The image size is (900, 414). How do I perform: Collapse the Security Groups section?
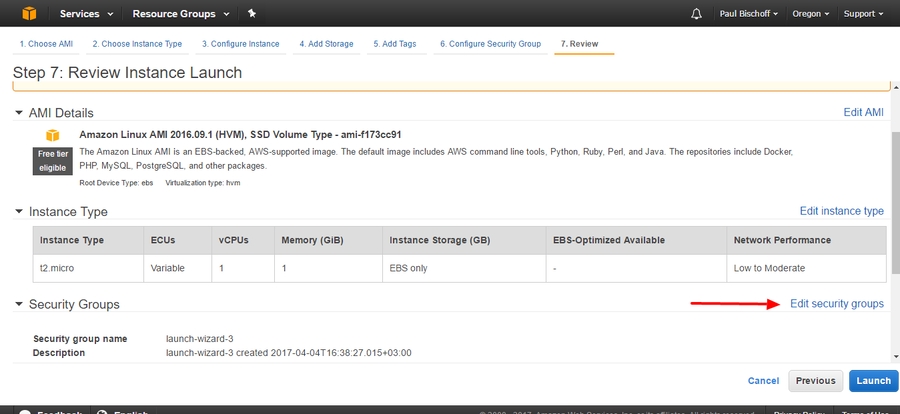click(18, 304)
